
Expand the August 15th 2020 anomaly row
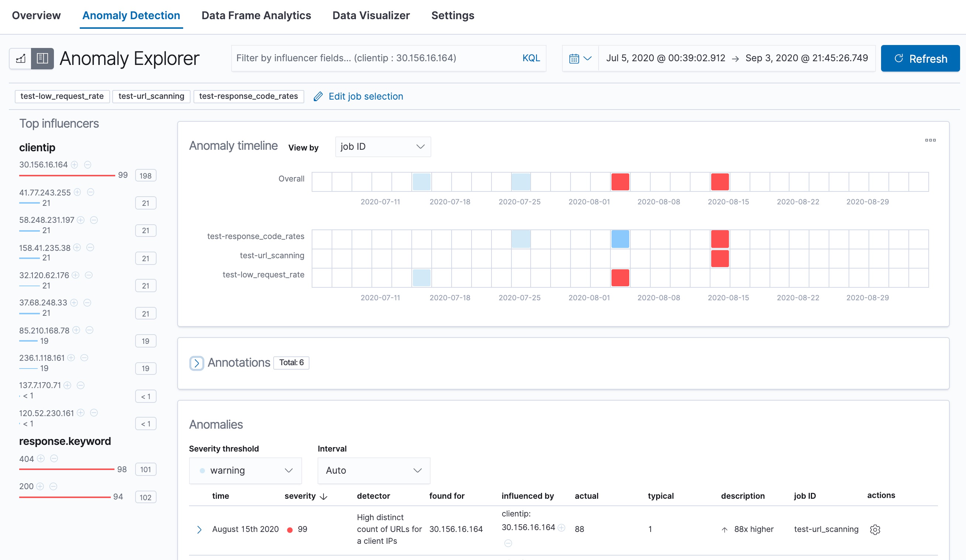click(x=199, y=529)
